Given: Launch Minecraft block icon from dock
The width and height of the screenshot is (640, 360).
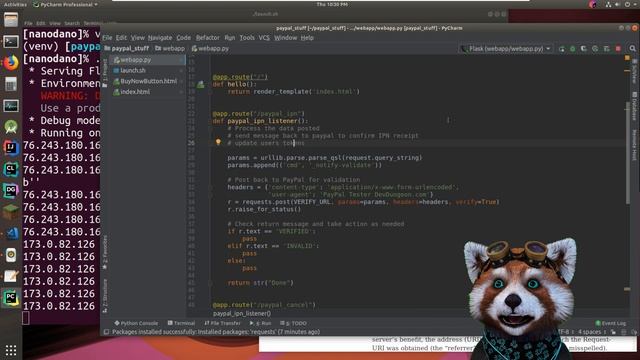Looking at the screenshot, I should click(11, 212).
